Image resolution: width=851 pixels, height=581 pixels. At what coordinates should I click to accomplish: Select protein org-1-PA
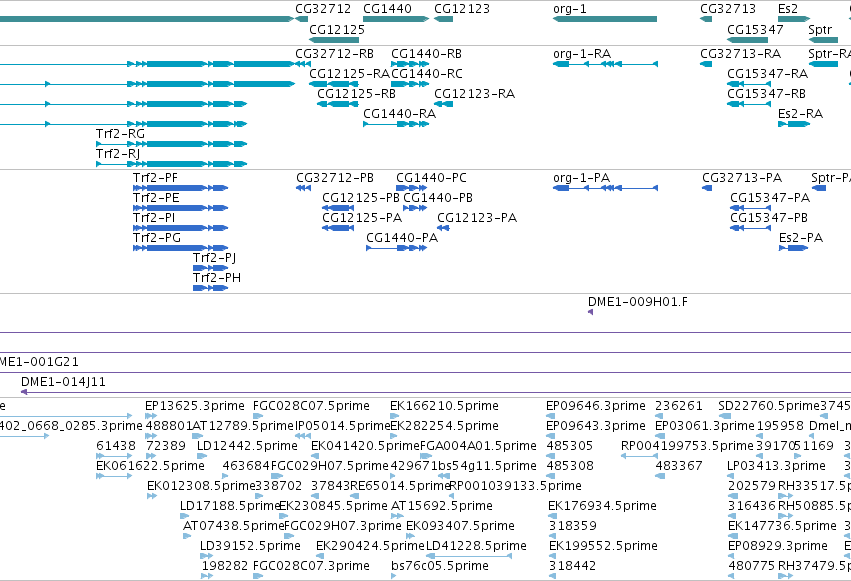[605, 188]
